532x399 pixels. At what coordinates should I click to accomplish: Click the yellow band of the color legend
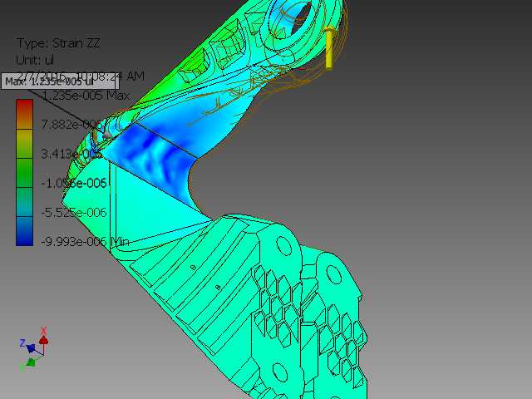pos(24,144)
